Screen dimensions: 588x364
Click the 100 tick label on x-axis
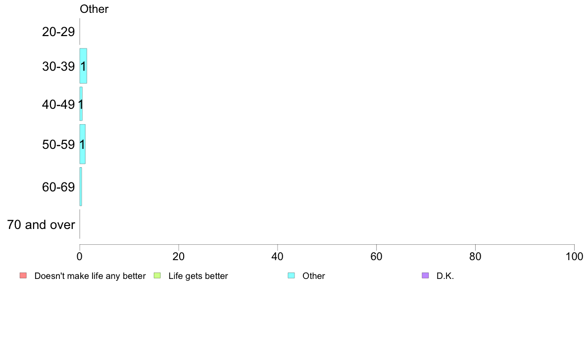(574, 256)
